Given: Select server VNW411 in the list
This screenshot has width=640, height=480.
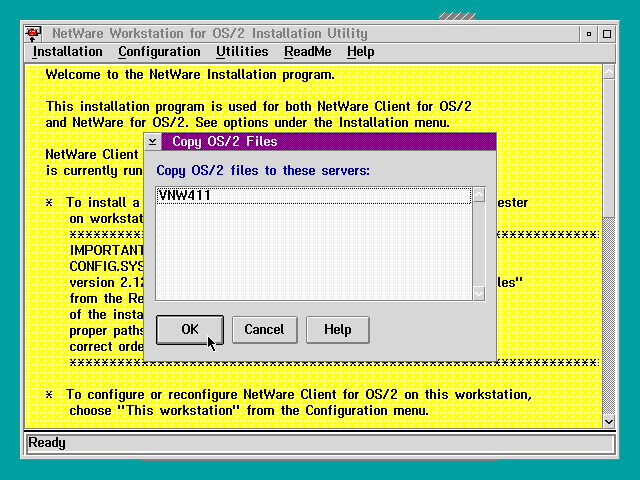Looking at the screenshot, I should [x=313, y=196].
